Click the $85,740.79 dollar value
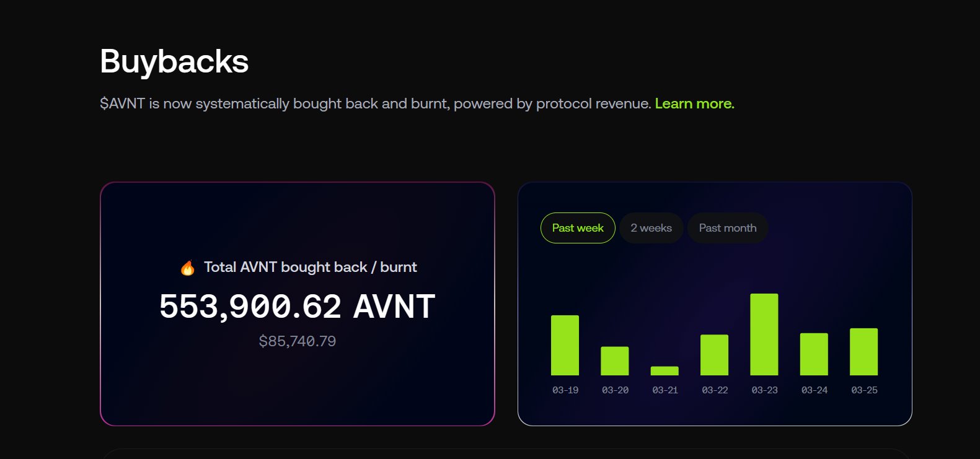The width and height of the screenshot is (980, 459). point(297,341)
